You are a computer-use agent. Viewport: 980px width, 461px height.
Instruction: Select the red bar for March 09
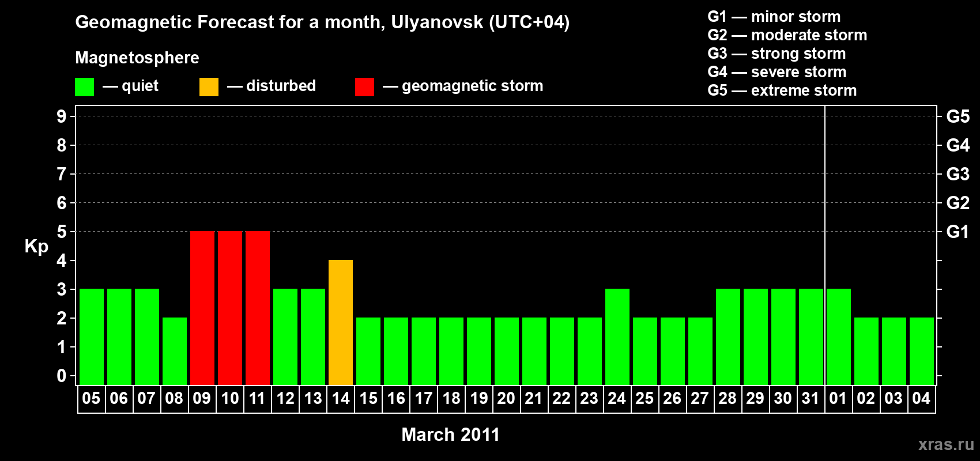pos(202,308)
